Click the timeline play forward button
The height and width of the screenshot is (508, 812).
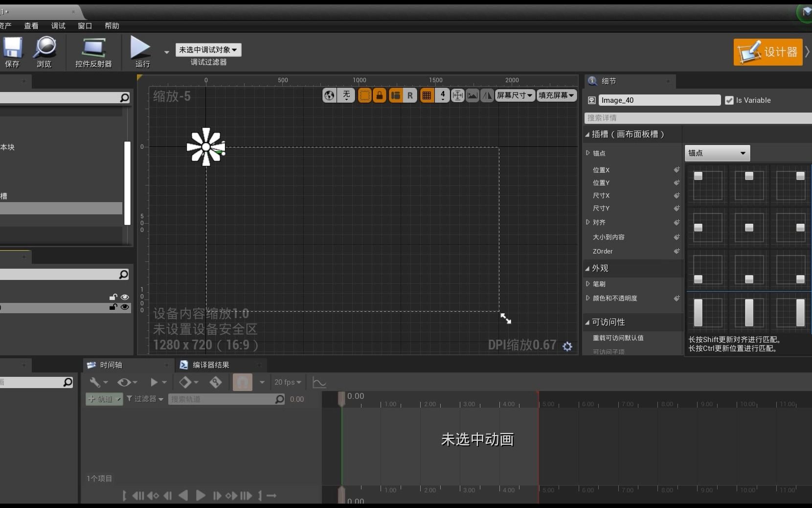tap(200, 496)
